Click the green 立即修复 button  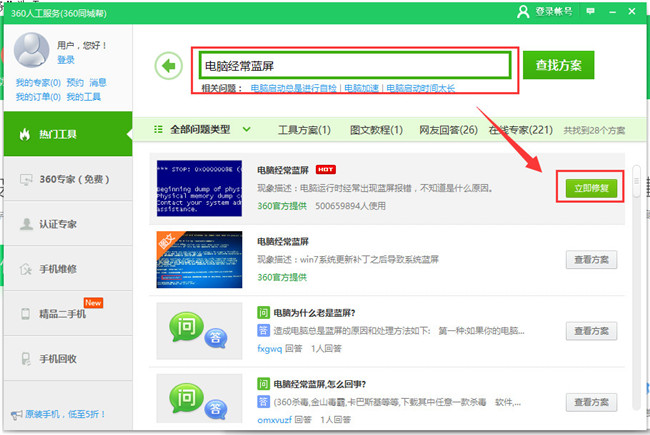pos(591,188)
